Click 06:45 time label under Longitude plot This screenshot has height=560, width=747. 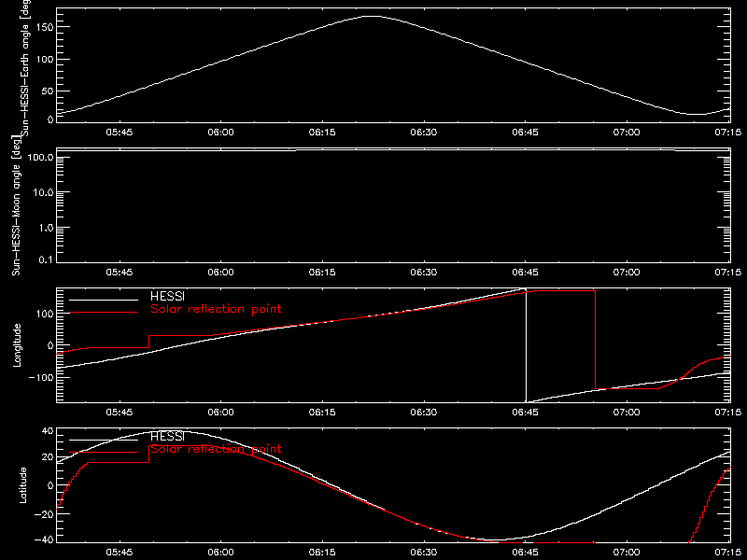(x=525, y=412)
